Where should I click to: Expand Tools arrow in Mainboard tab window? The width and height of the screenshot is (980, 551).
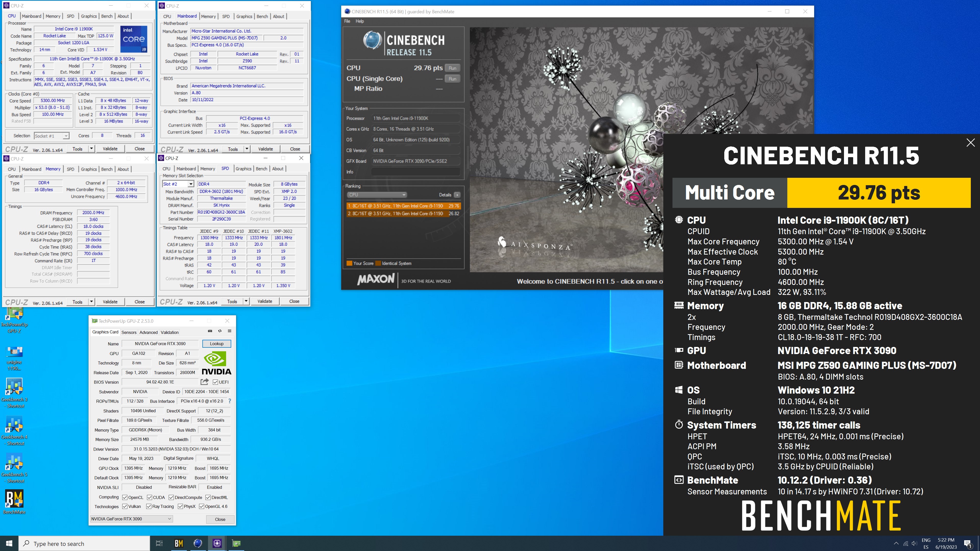coord(247,149)
